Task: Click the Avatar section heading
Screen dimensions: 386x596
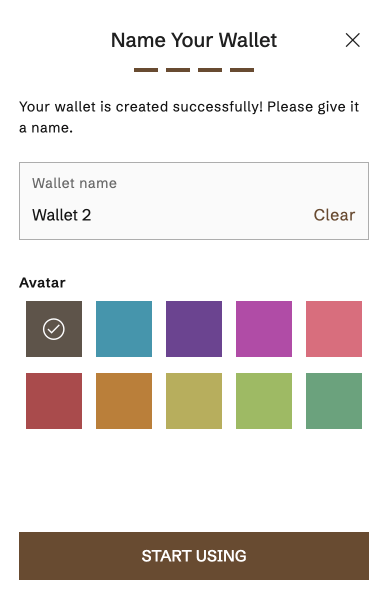Action: [x=42, y=283]
